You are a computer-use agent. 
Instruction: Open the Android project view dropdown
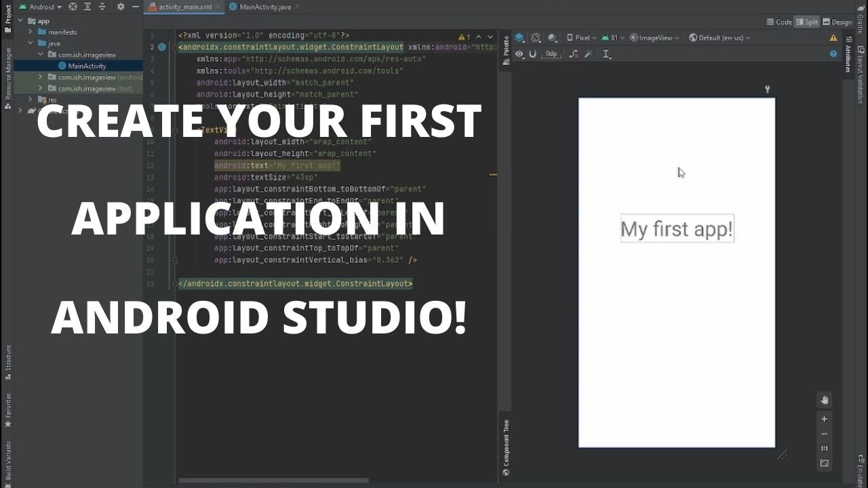41,7
